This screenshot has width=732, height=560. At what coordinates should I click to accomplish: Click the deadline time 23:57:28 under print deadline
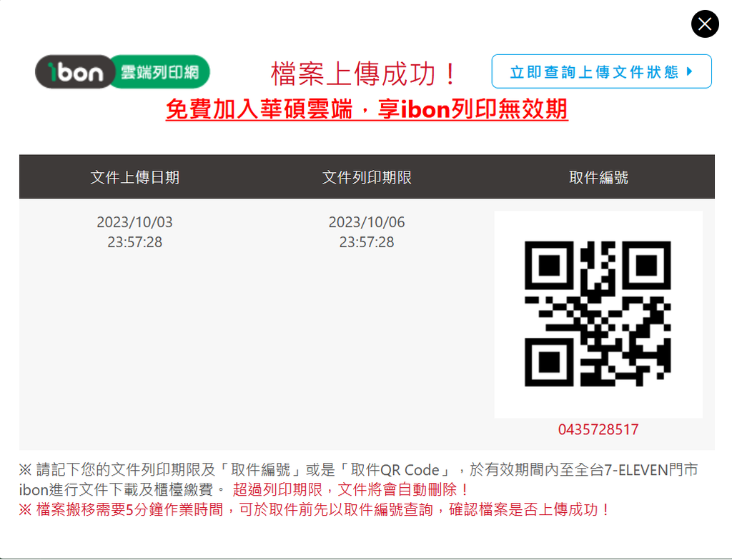tap(367, 242)
